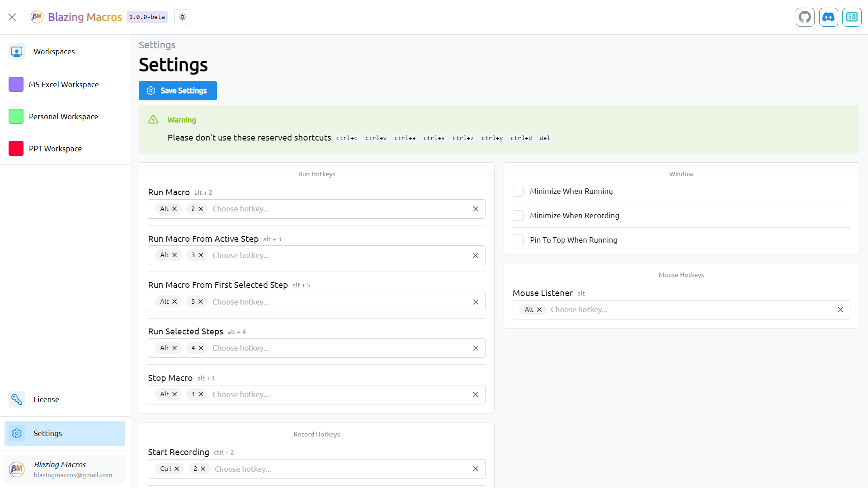Go to the License page
This screenshot has width=868, height=488.
(65, 399)
